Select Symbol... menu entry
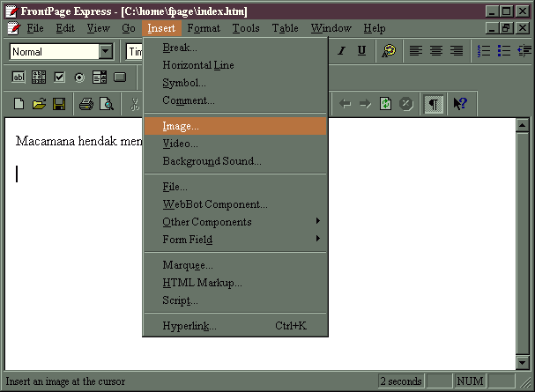This screenshot has width=535, height=392. [235, 83]
